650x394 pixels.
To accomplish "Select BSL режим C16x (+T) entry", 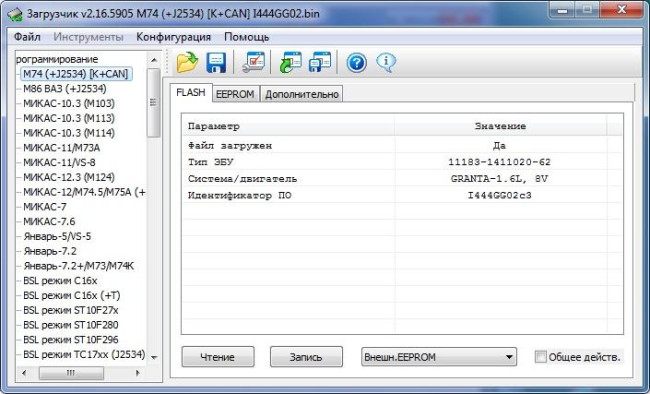I will click(71, 296).
